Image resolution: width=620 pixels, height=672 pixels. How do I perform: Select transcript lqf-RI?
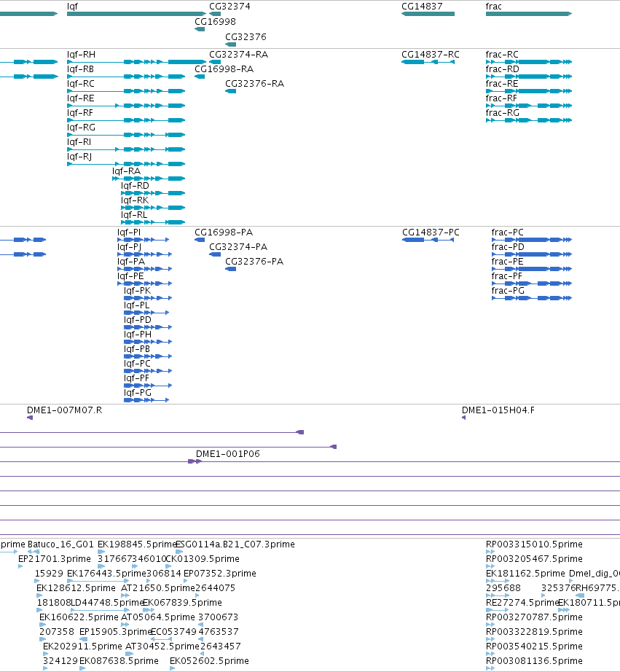point(126,149)
